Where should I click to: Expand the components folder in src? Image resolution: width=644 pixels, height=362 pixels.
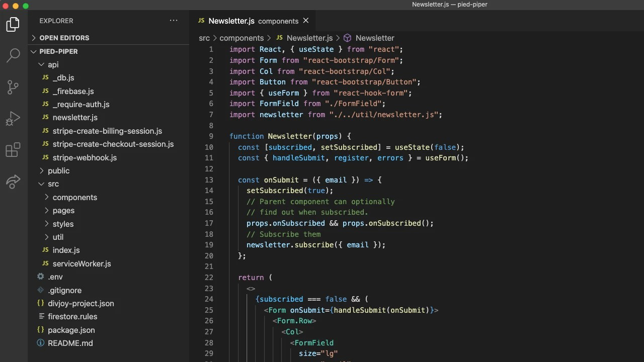tap(74, 197)
